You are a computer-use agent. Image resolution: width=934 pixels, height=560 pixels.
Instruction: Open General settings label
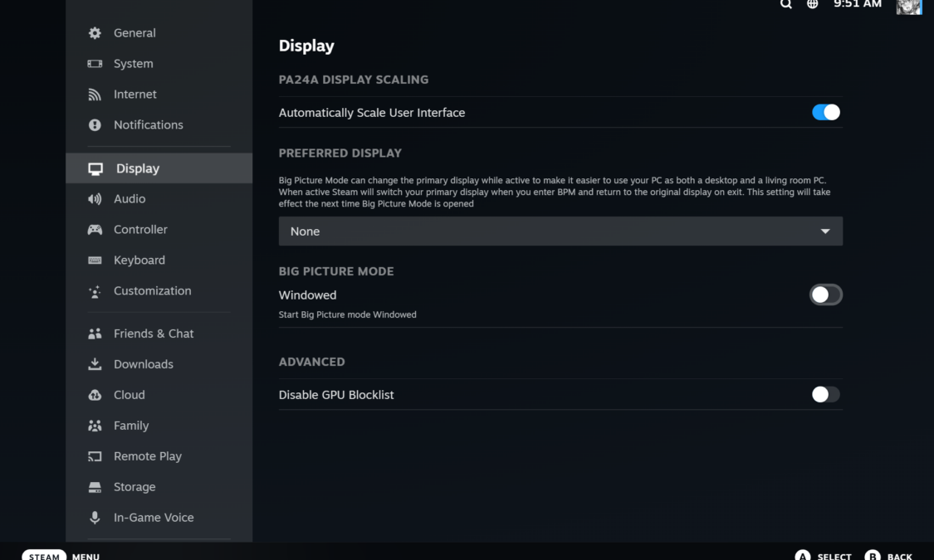[134, 32]
